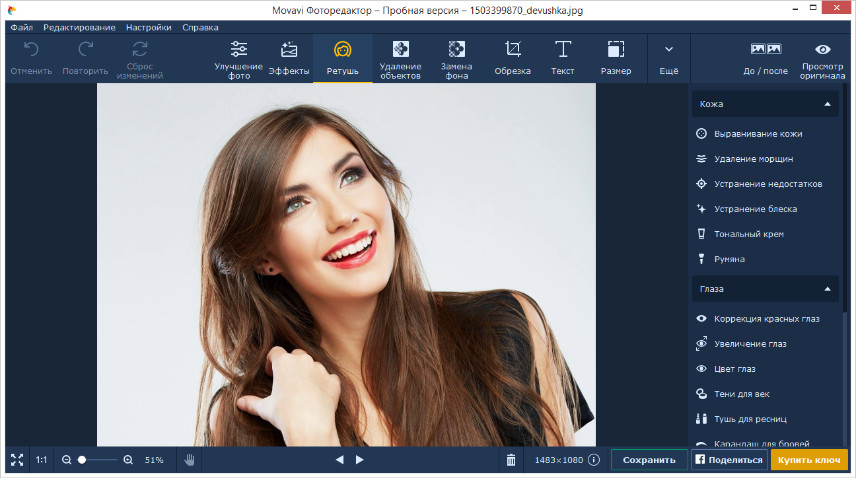Toggle the hand pan tool
856x478 pixels.
[189, 460]
